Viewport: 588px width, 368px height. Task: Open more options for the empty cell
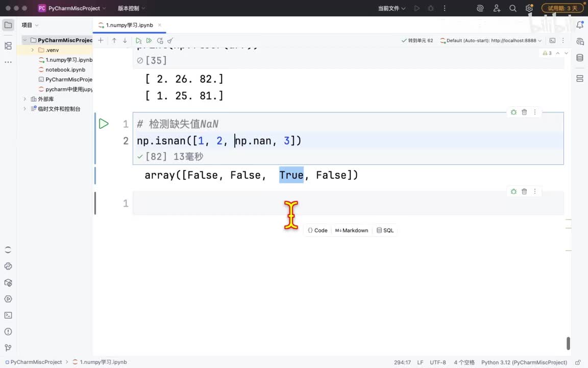(535, 191)
